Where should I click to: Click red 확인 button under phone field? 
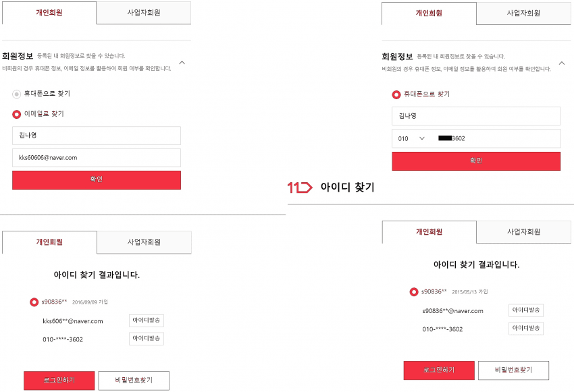(x=476, y=161)
